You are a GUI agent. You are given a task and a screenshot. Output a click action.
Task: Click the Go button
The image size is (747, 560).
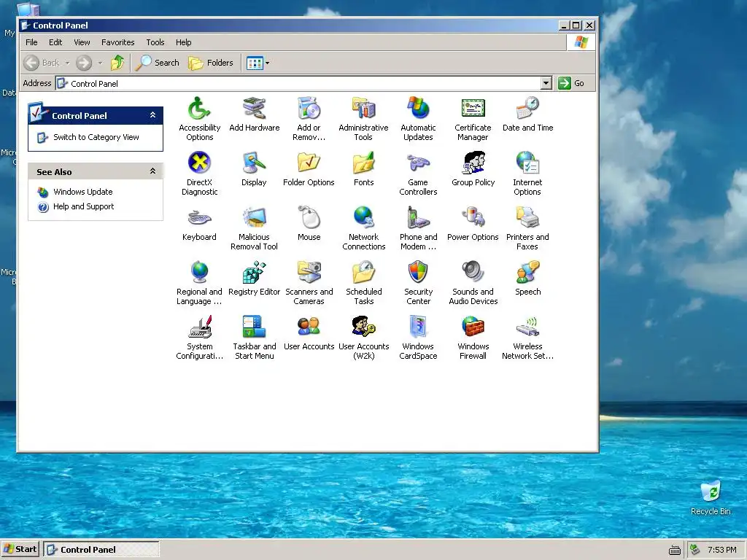click(x=571, y=83)
